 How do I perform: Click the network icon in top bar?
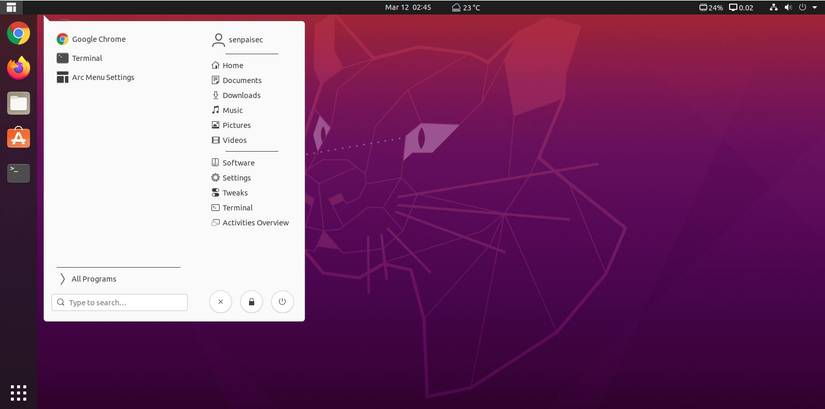point(773,7)
